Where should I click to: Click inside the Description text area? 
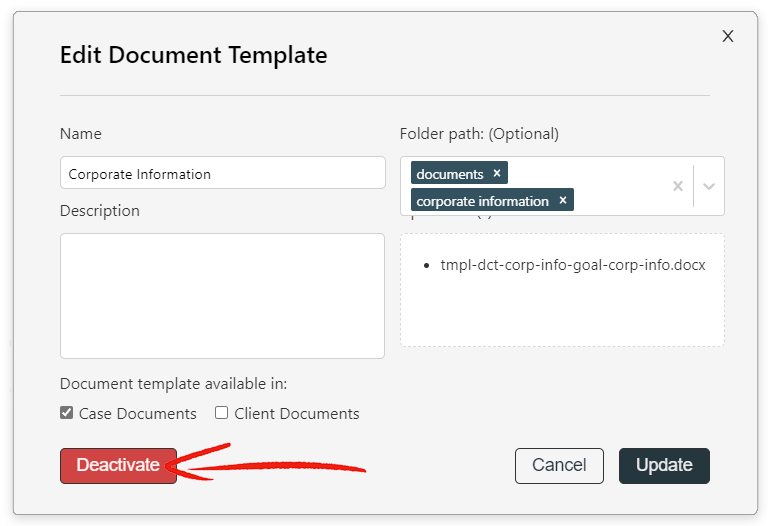(222, 296)
